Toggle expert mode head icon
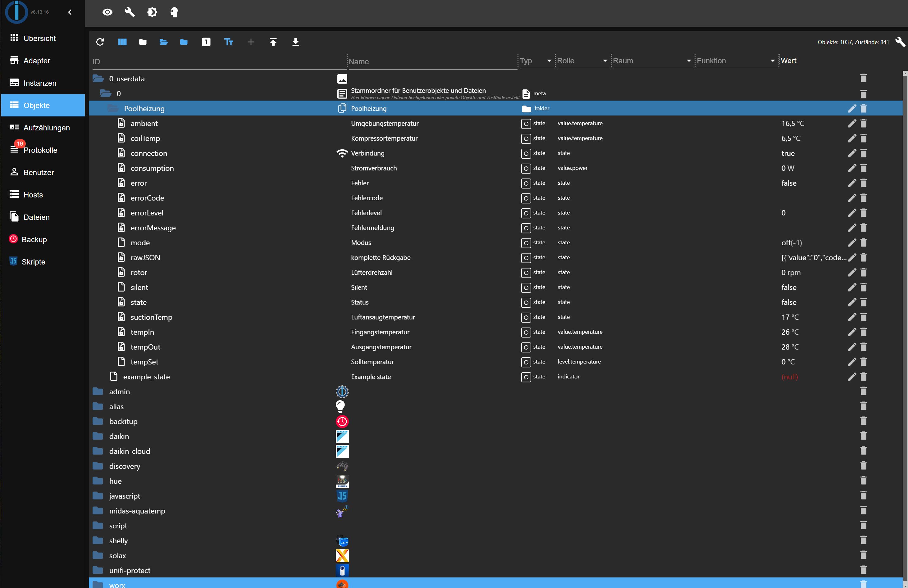908x588 pixels. point(174,12)
